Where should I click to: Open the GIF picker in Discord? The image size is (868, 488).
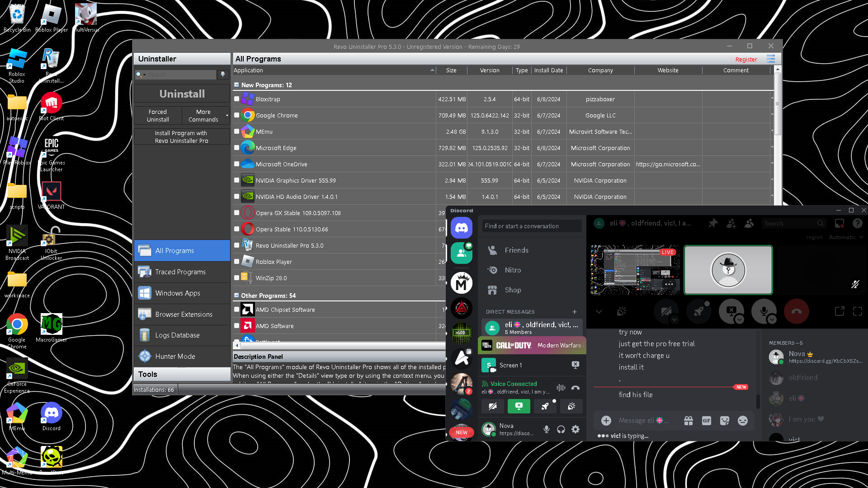point(706,421)
